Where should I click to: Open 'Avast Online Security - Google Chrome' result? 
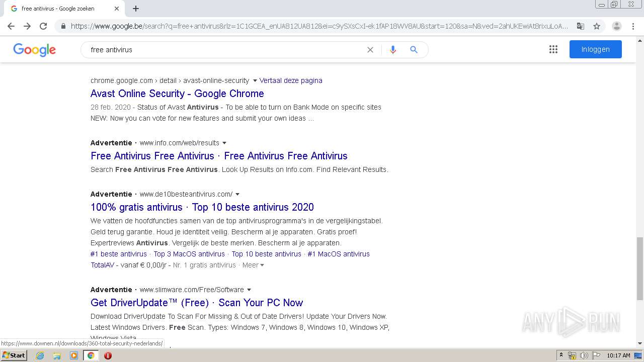click(177, 94)
